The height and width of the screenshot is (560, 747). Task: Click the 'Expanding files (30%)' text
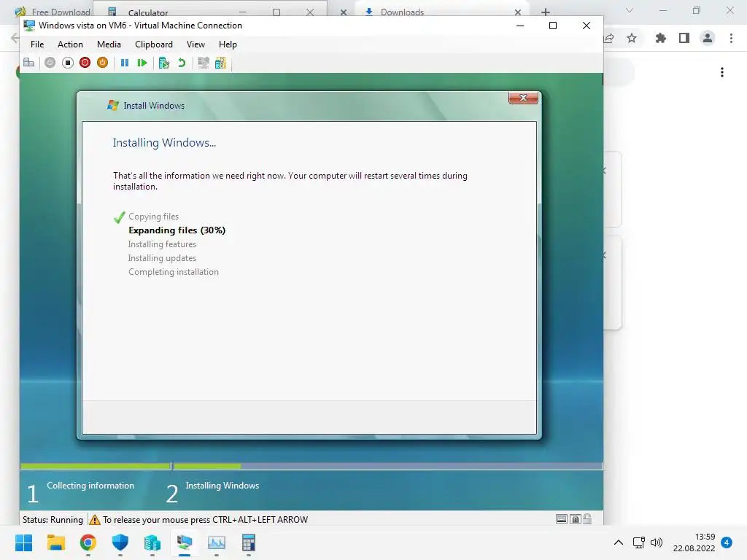point(177,230)
